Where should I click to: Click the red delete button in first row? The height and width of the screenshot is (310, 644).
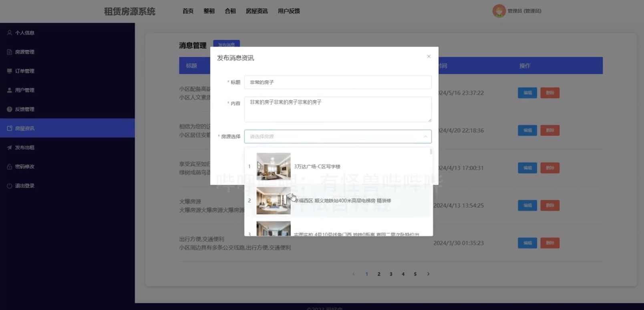tap(549, 93)
